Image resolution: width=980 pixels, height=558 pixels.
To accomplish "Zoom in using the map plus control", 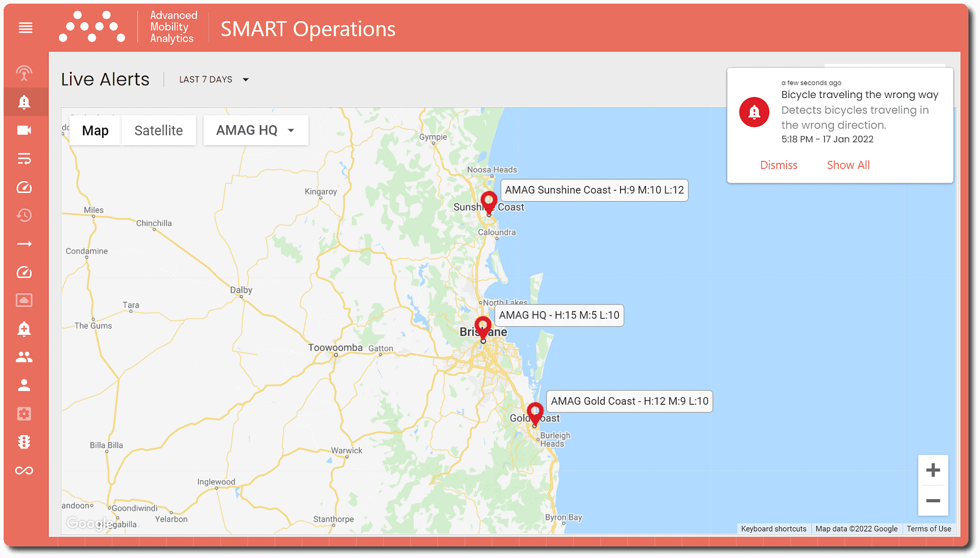I will point(933,470).
